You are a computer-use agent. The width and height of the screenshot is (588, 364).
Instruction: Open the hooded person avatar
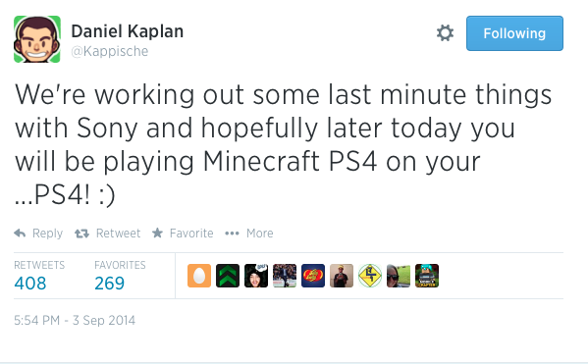pos(256,276)
